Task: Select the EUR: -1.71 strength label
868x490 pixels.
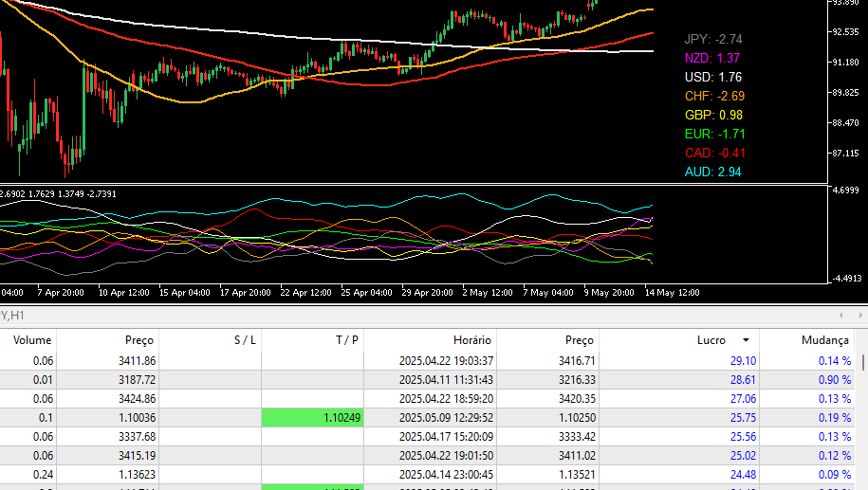Action: (714, 134)
